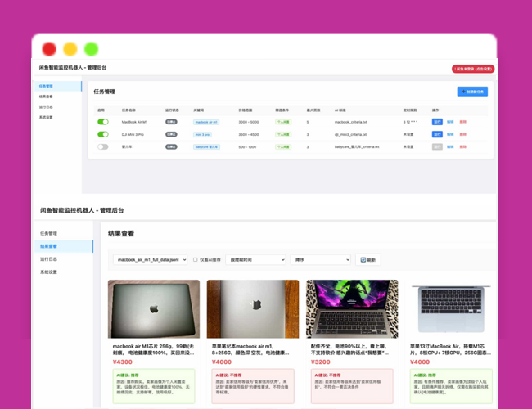Click the greyed run button for the 婴儿车 task
Viewport: 532px width, 409px height.
pyautogui.click(x=437, y=146)
